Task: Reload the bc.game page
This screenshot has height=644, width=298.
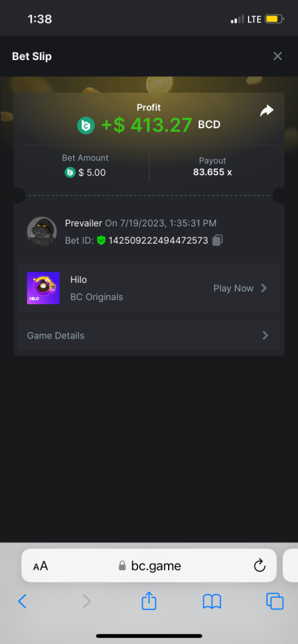Action: click(x=259, y=566)
